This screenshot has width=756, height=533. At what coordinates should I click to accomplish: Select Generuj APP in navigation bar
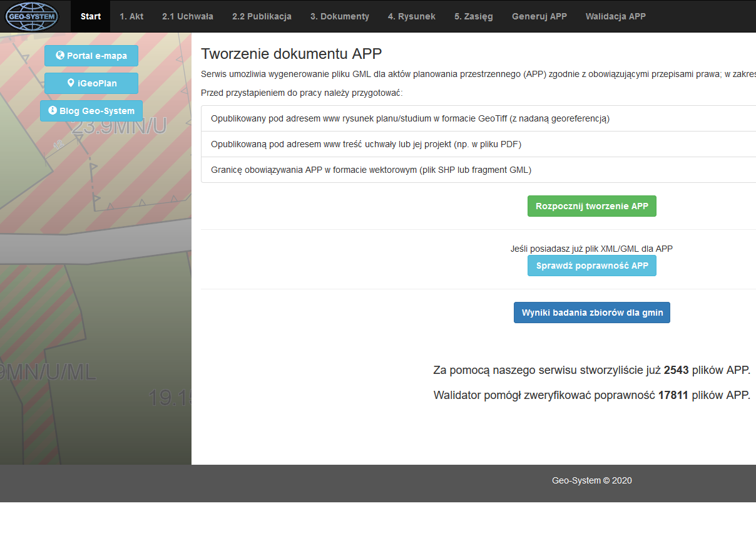[539, 16]
